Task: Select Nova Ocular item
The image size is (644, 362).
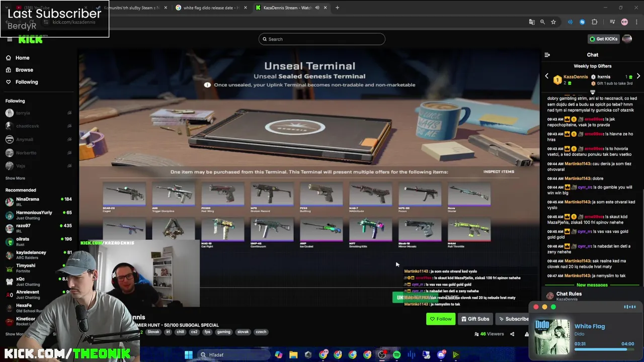Action: coord(469,197)
